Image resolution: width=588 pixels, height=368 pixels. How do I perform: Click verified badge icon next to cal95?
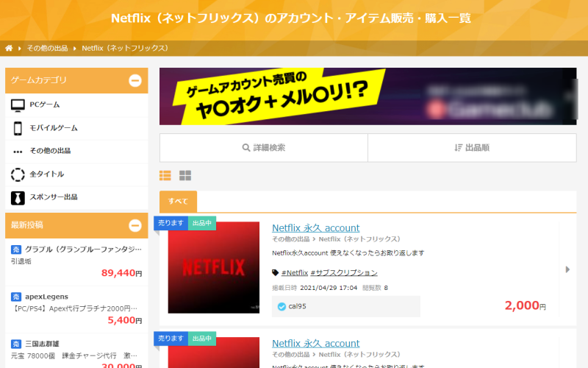[x=282, y=307]
